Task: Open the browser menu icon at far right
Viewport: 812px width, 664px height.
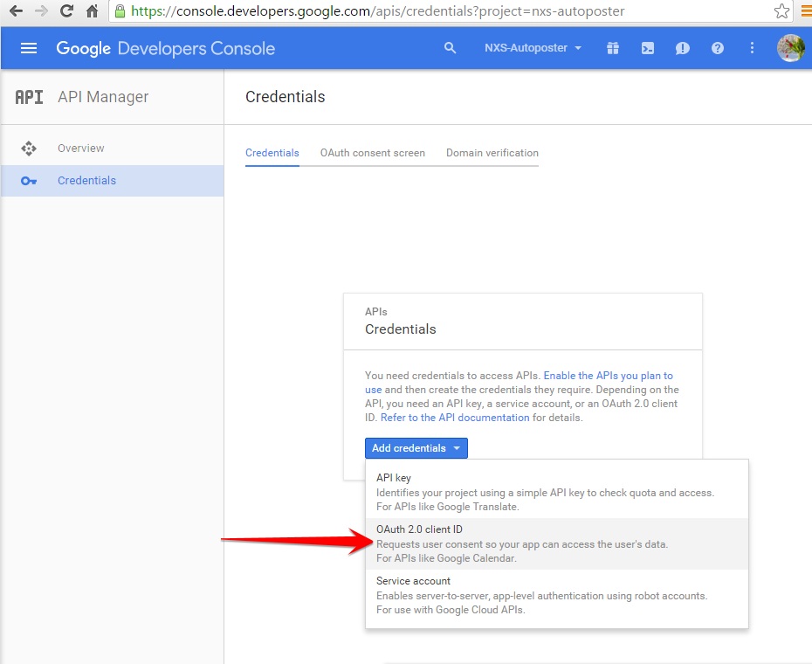Action: [806, 10]
